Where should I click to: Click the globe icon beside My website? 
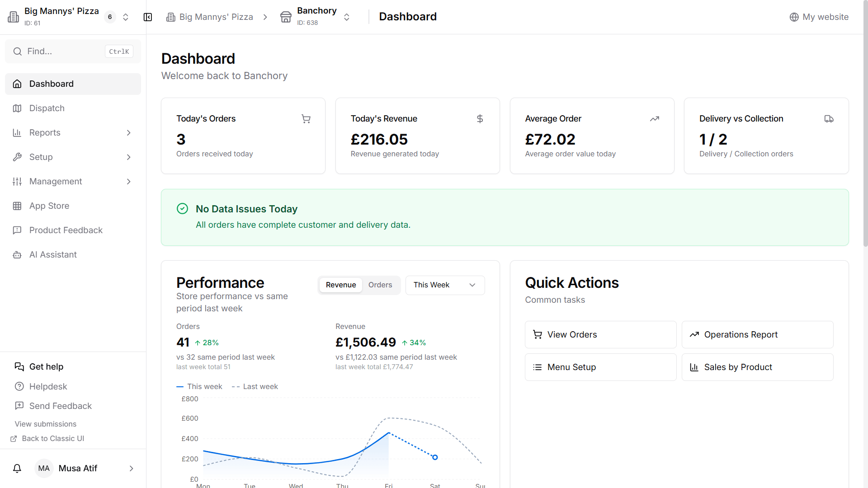(794, 17)
